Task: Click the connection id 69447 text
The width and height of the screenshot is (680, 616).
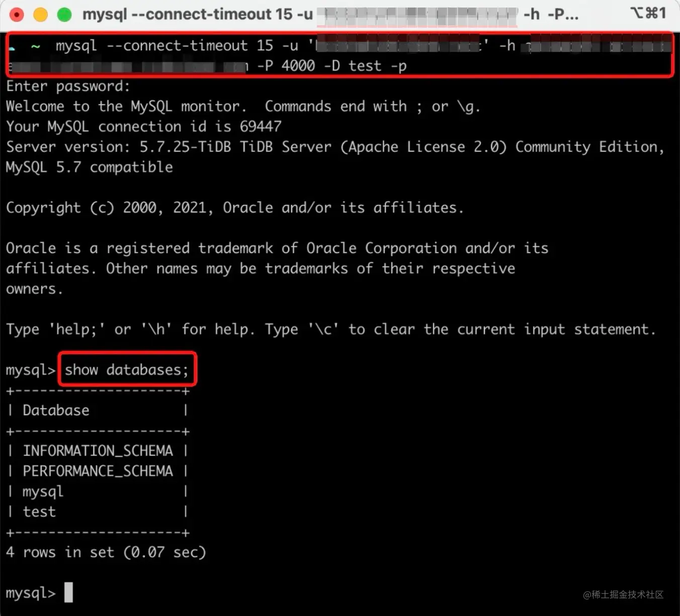Action: (x=261, y=126)
